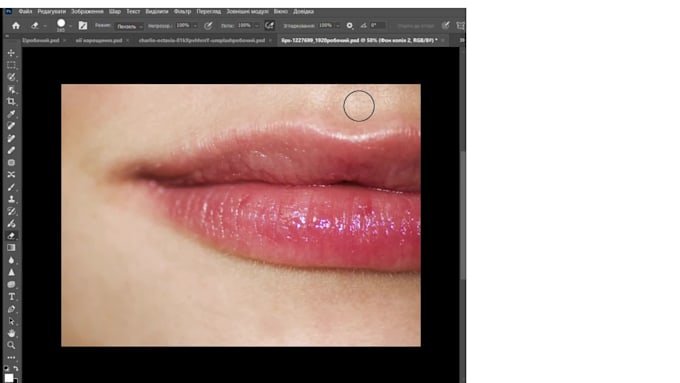Switch to the Пробний.psd document tab
The width and height of the screenshot is (680, 383).
[41, 40]
